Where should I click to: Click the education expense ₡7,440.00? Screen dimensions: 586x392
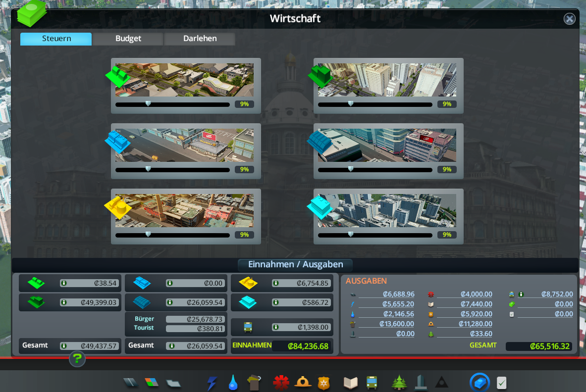pos(476,304)
